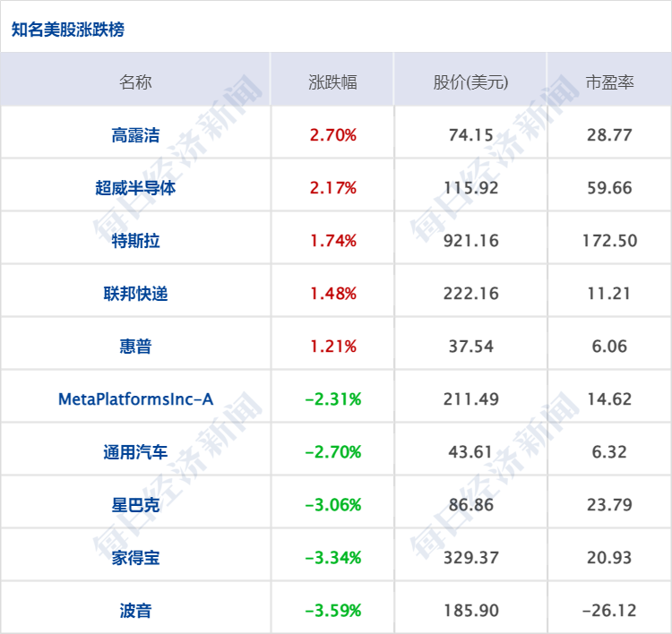Image resolution: width=672 pixels, height=634 pixels.
Task: Open the 惠普 stock link
Action: point(135,347)
